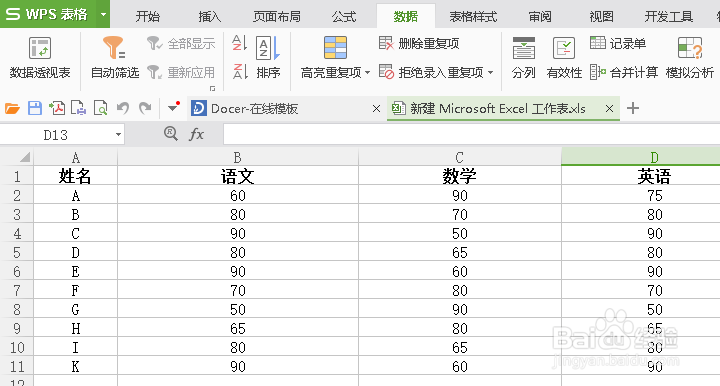Click the Print Preview icon
The height and width of the screenshot is (386, 720).
(100, 108)
